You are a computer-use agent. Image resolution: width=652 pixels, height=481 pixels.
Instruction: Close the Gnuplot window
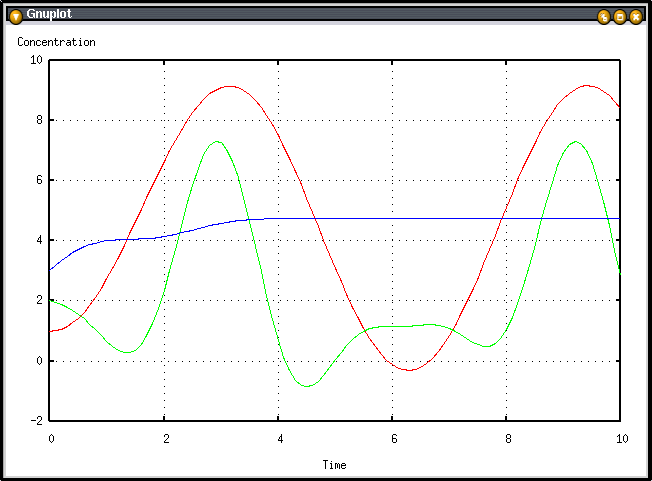[x=635, y=16]
